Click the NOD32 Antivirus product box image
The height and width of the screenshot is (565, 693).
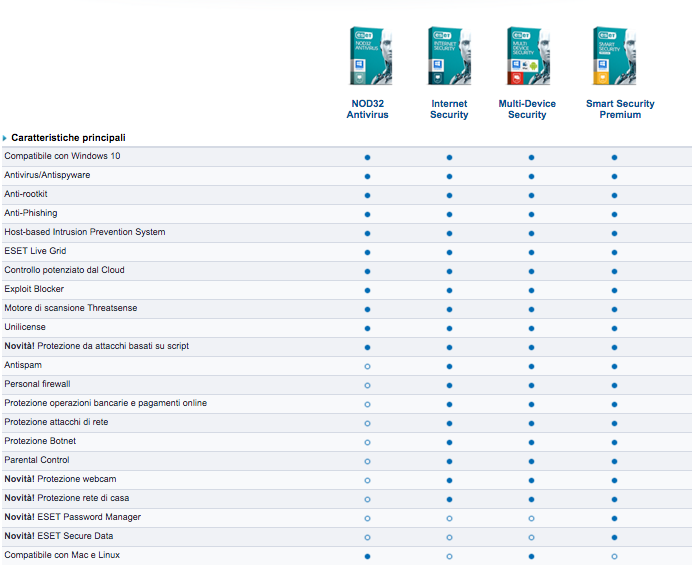point(368,56)
